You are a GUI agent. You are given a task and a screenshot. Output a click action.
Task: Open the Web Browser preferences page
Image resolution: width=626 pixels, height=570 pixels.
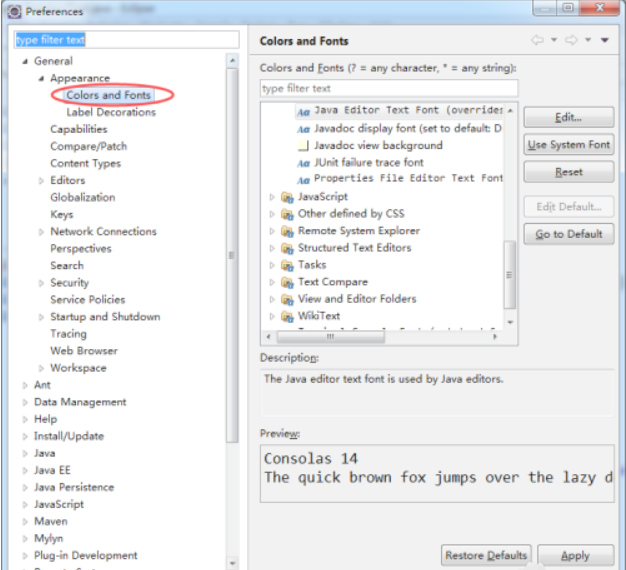coord(84,351)
